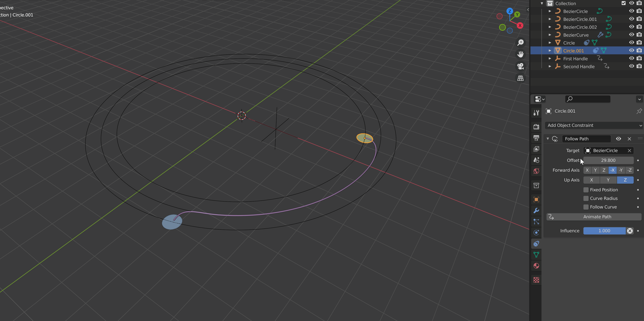
Task: Click the viewport zoom magnifier icon
Action: [x=520, y=43]
